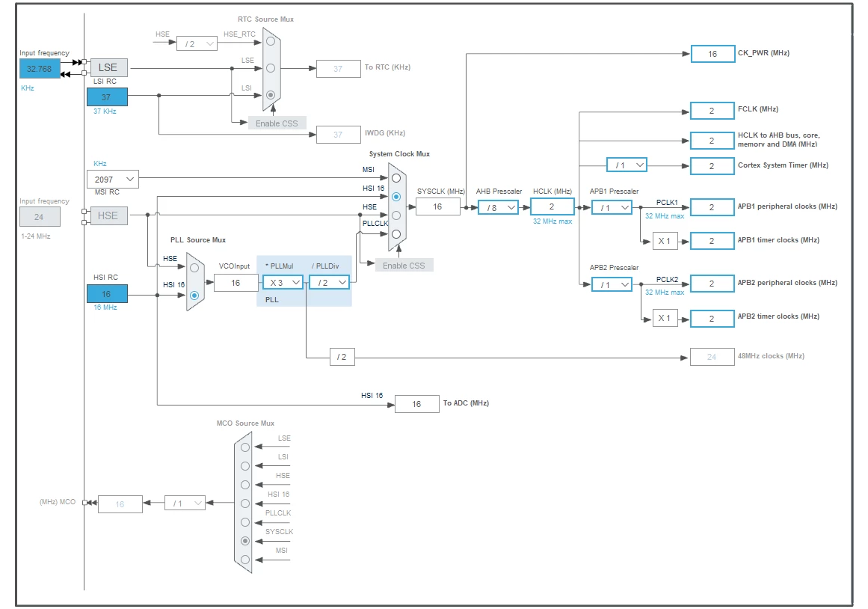This screenshot has height=609, width=868.
Task: Click the RTC mux Enable CSS button
Action: (x=277, y=123)
